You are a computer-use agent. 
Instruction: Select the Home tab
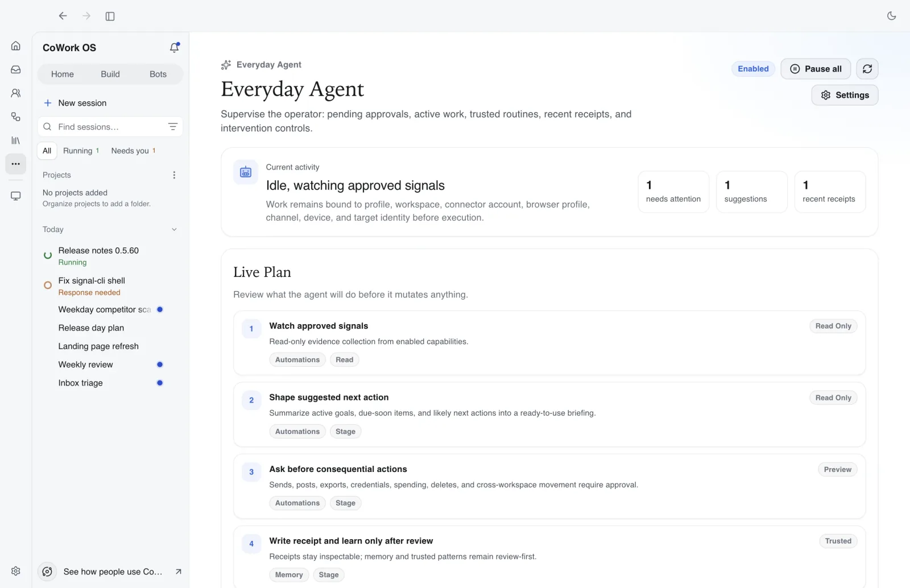pyautogui.click(x=63, y=74)
